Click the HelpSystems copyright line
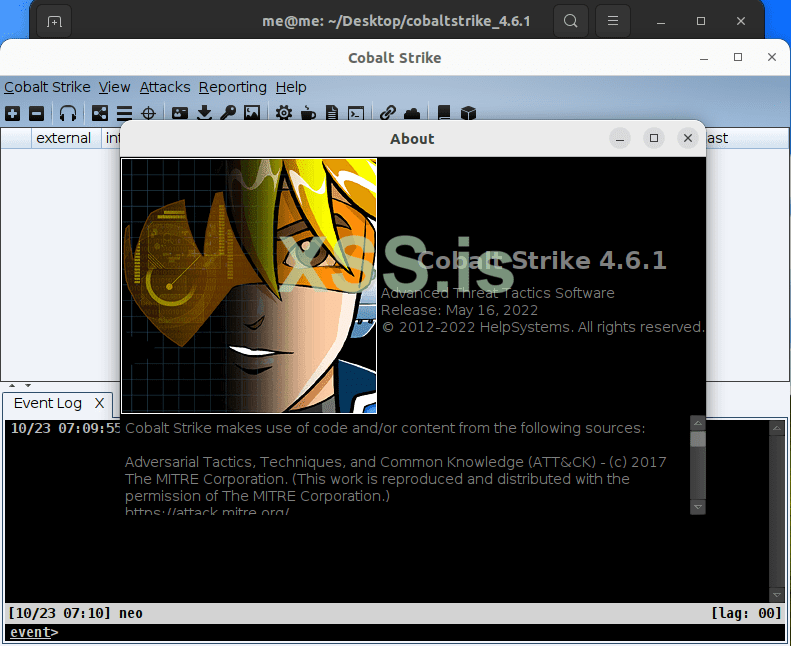This screenshot has width=791, height=646. coord(542,327)
